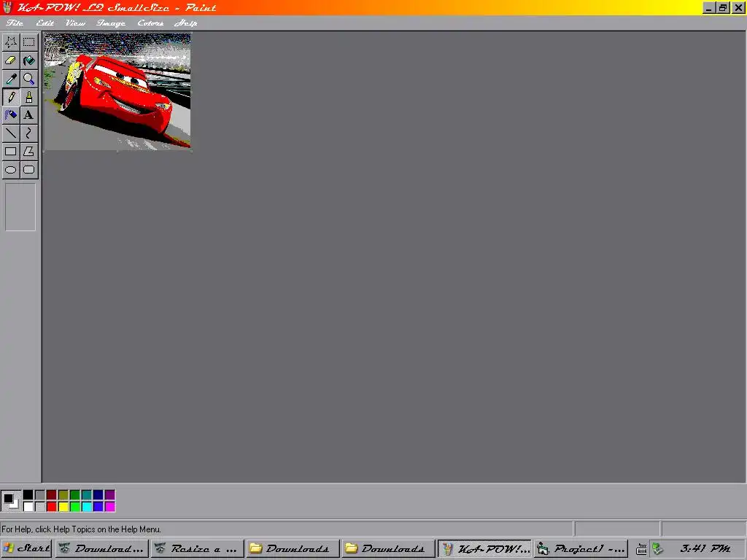747x560 pixels.
Task: Click the 3:41 PM taskbar clock
Action: click(705, 548)
